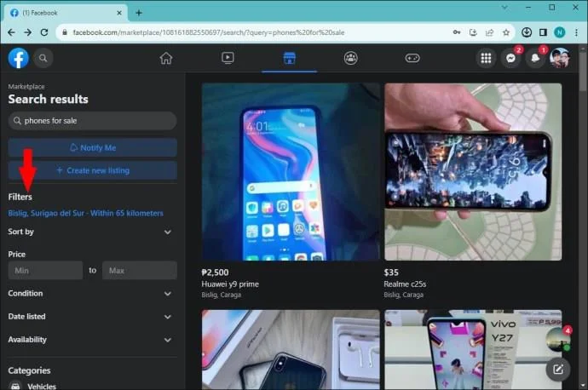Open the Realme c25s photo
Viewport: 588px width, 390px height.
click(473, 172)
